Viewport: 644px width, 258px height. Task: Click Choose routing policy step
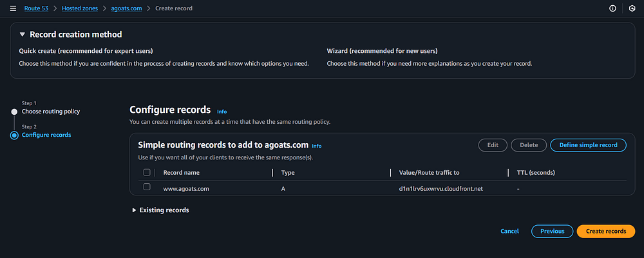[51, 112]
